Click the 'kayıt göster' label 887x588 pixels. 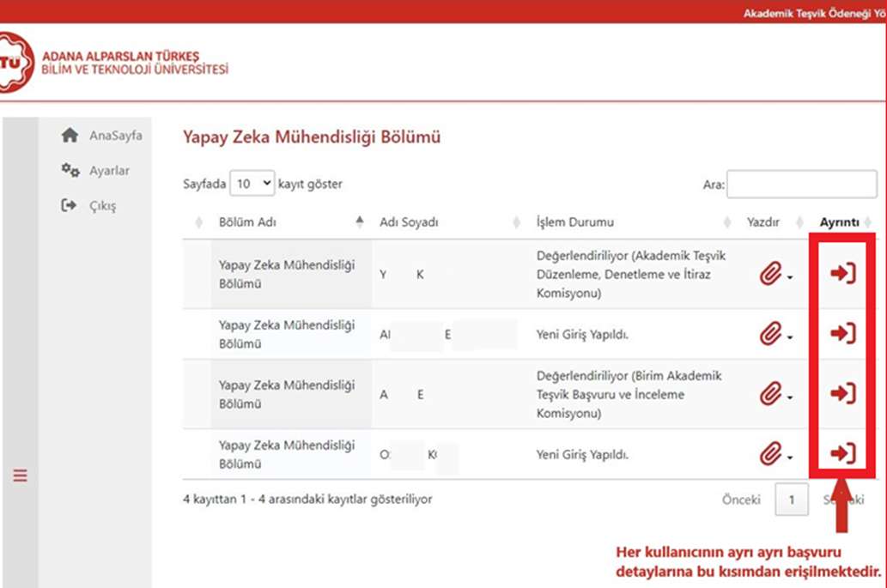click(x=310, y=185)
